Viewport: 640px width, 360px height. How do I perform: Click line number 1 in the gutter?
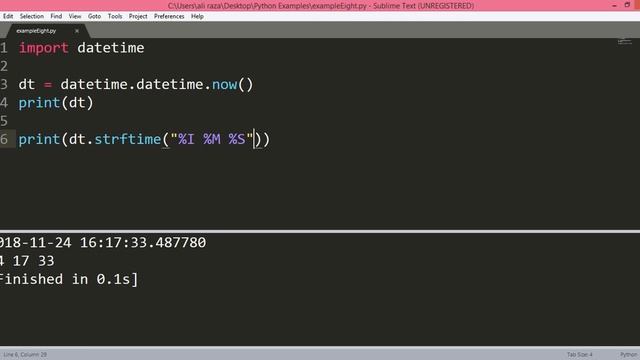4,48
